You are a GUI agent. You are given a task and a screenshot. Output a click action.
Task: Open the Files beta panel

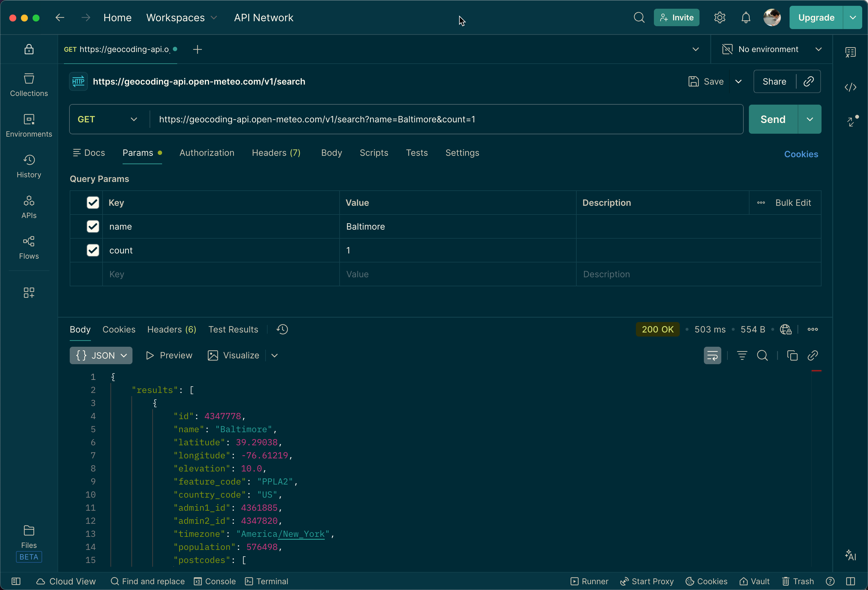click(29, 543)
